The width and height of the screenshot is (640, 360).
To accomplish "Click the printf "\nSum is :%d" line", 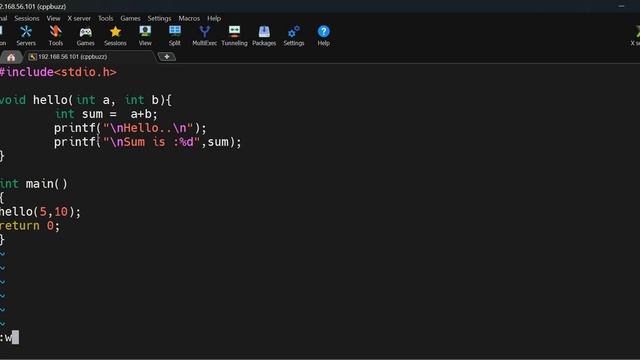I will pyautogui.click(x=147, y=142).
